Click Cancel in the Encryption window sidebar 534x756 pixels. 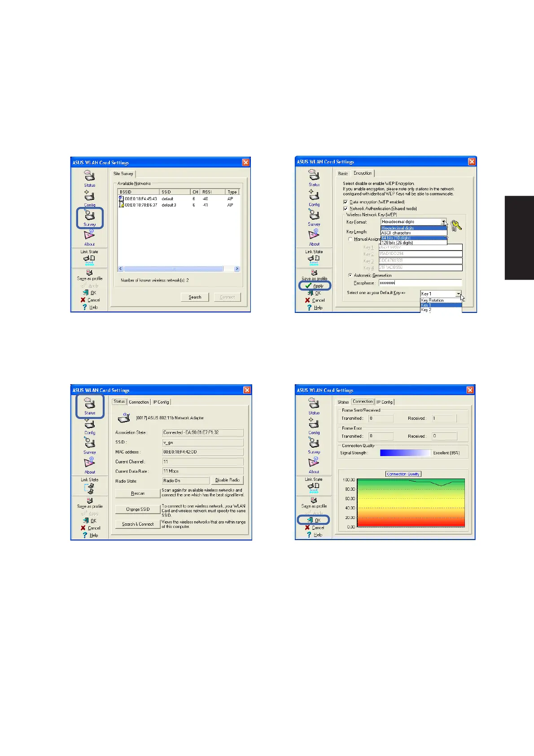coord(314,300)
